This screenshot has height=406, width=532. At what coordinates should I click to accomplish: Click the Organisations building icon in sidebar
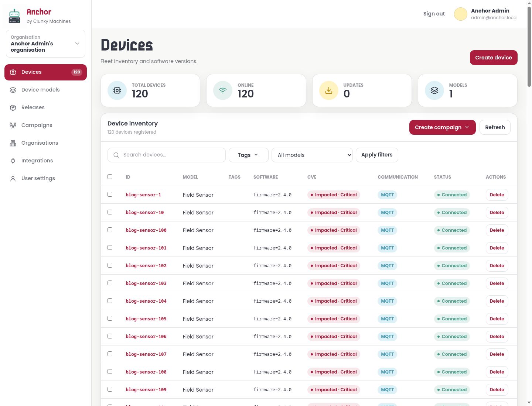(13, 143)
